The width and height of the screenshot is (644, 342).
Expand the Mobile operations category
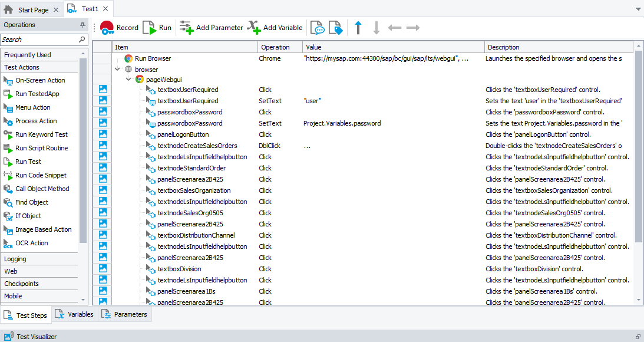click(x=18, y=296)
